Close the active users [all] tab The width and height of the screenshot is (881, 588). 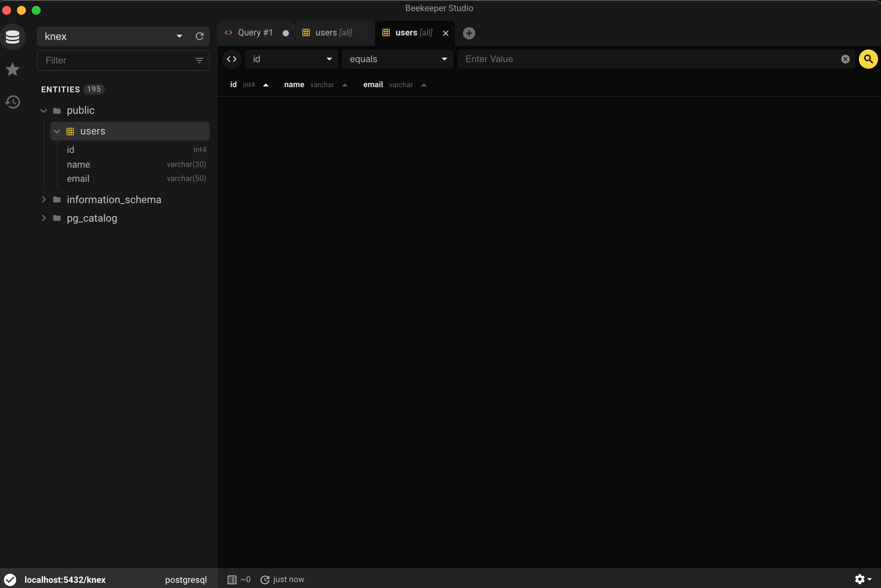click(445, 33)
